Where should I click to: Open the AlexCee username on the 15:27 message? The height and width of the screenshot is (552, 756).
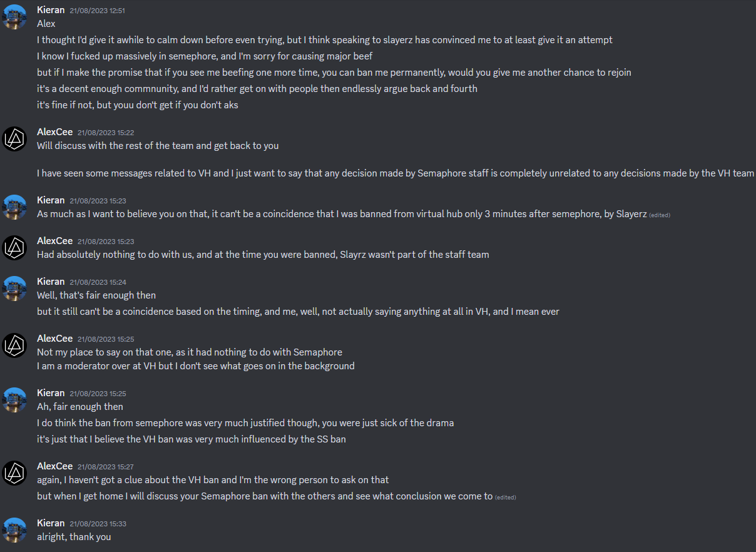click(x=55, y=466)
